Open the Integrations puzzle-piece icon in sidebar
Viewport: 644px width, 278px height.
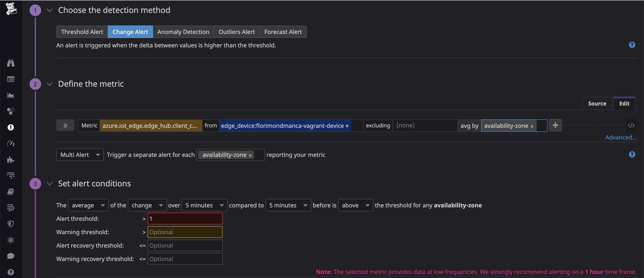11,160
